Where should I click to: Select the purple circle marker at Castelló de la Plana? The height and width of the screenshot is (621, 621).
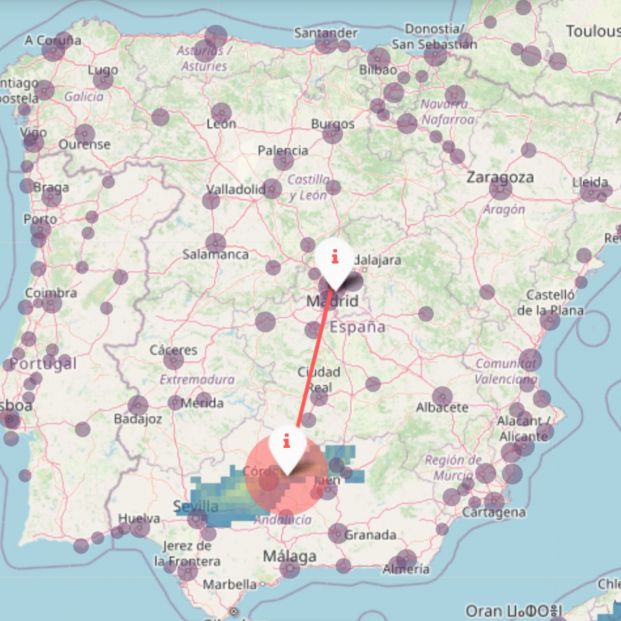pyautogui.click(x=550, y=320)
